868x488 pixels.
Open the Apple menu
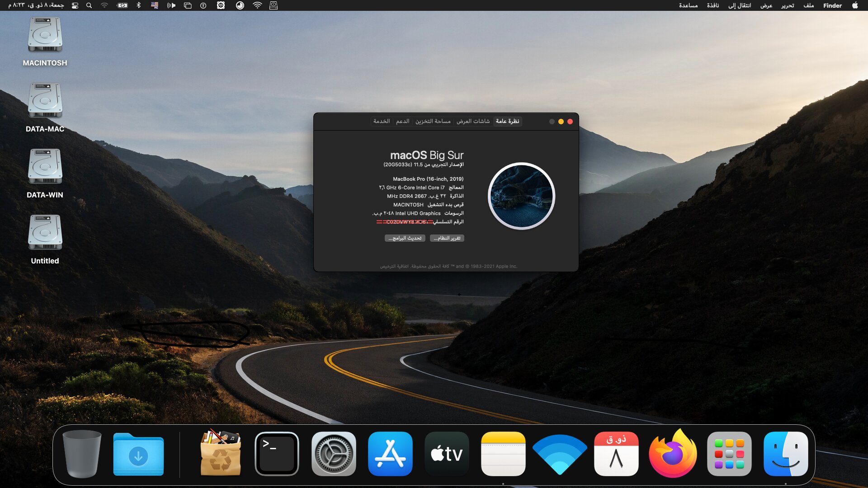(855, 5)
